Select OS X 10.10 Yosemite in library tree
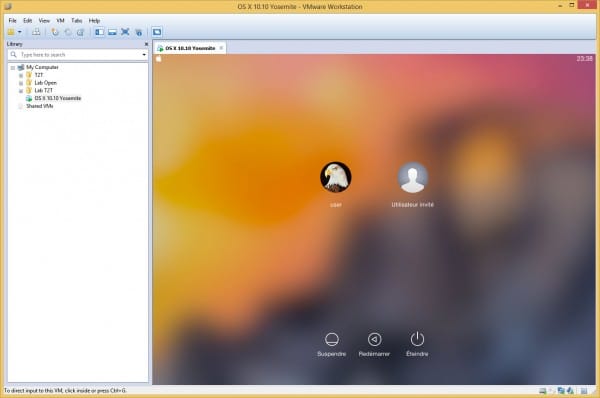The width and height of the screenshot is (600, 398). coord(57,98)
